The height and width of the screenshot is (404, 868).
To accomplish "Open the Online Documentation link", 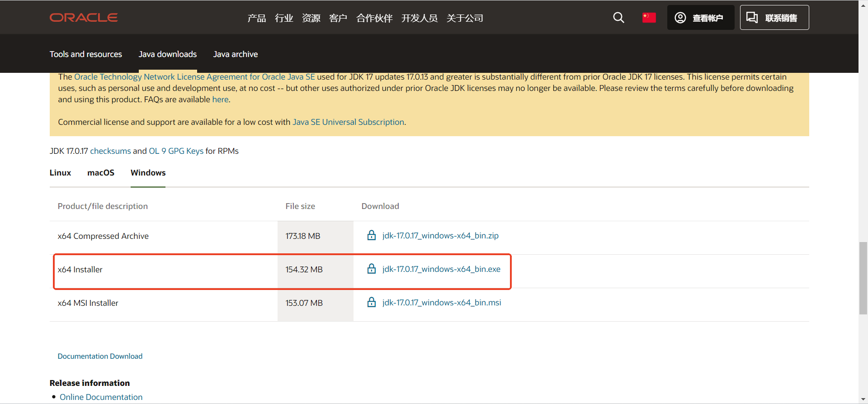I will point(101,397).
